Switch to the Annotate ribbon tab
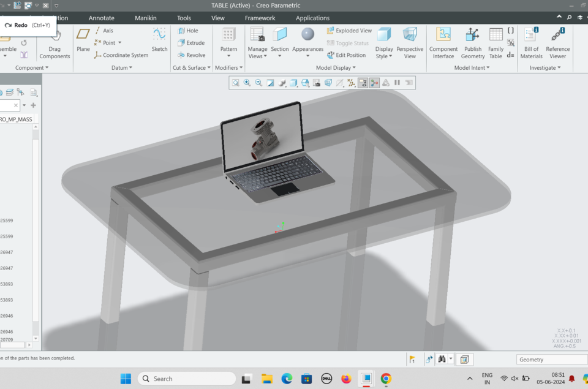 coord(101,18)
